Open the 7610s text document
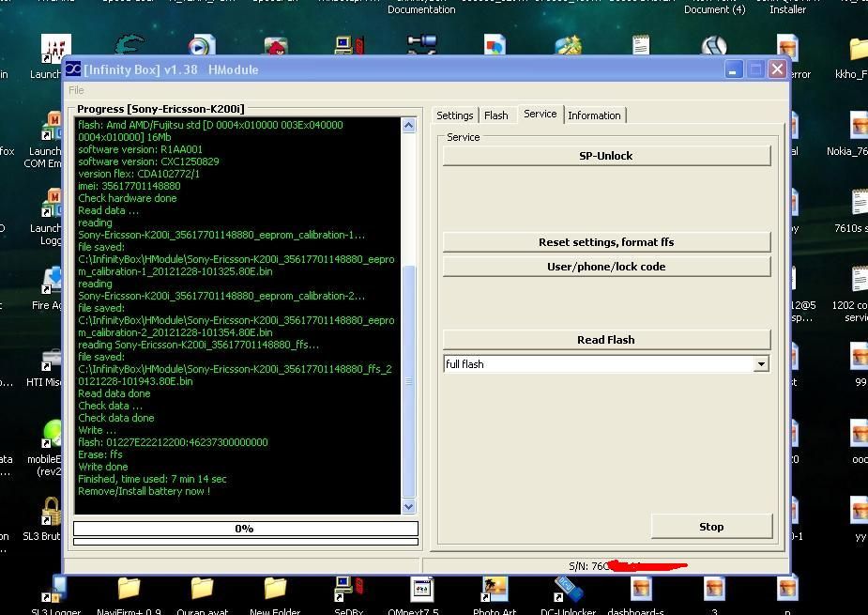The image size is (868, 615). pyautogui.click(x=860, y=202)
